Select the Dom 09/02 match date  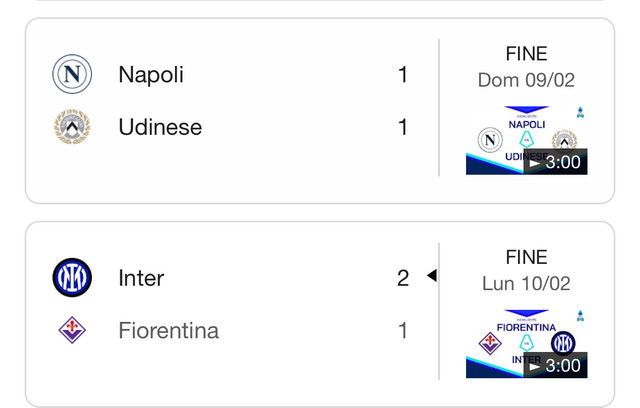click(x=527, y=80)
